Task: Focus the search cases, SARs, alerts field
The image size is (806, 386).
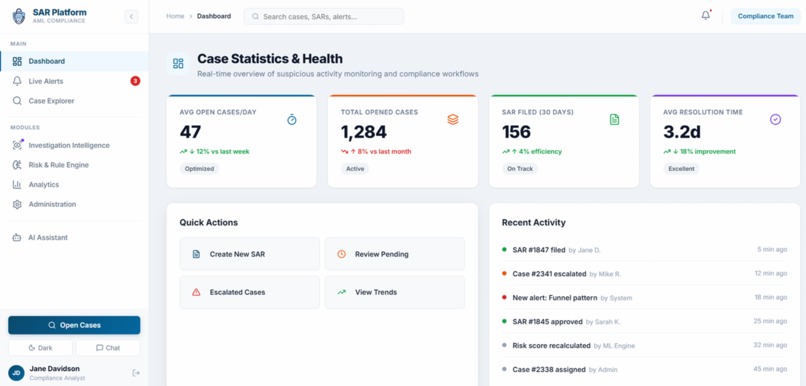Action: (x=324, y=16)
